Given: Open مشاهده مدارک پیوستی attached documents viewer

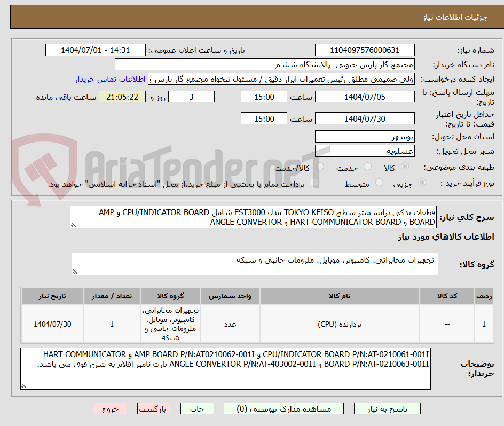Looking at the screenshot, I should 285,408.
